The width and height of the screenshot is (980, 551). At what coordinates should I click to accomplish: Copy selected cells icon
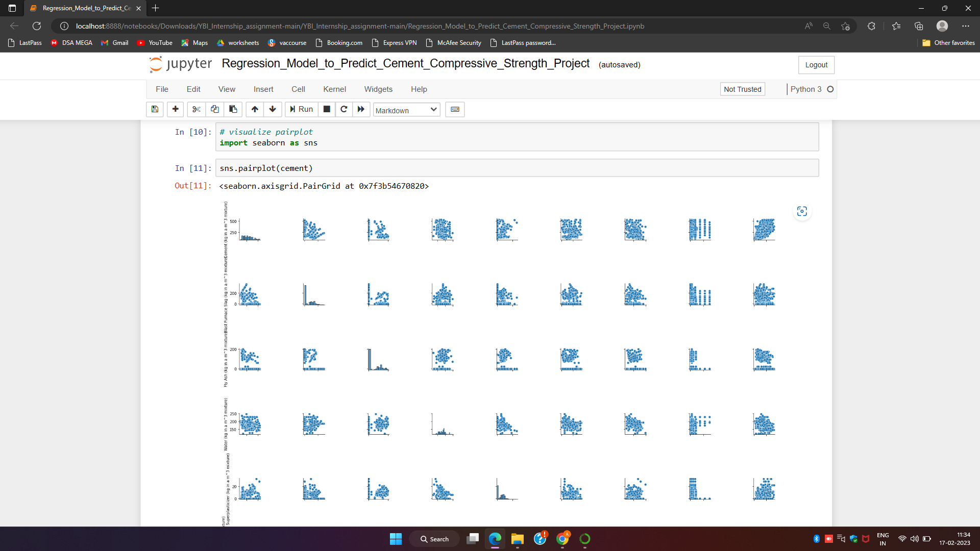click(x=214, y=109)
